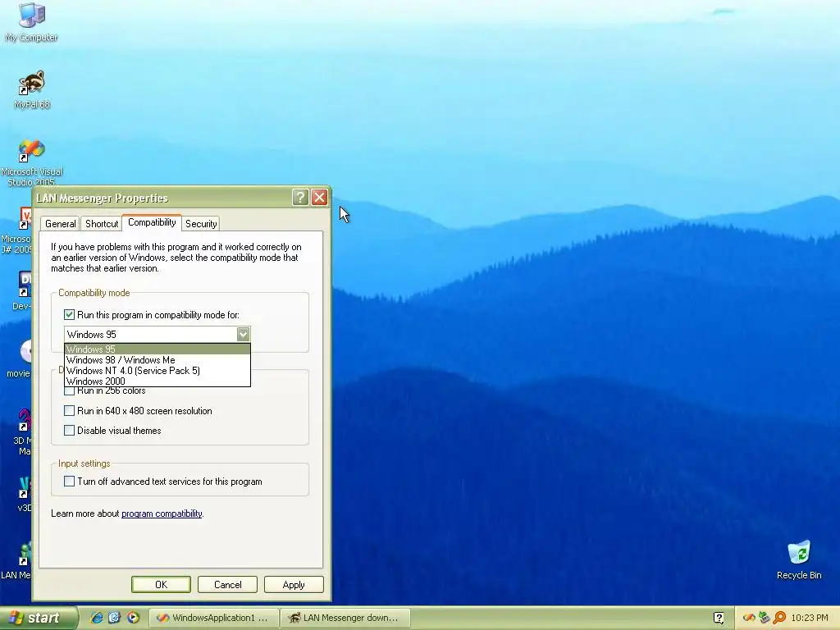Click the OK button
This screenshot has width=840, height=630.
[161, 584]
